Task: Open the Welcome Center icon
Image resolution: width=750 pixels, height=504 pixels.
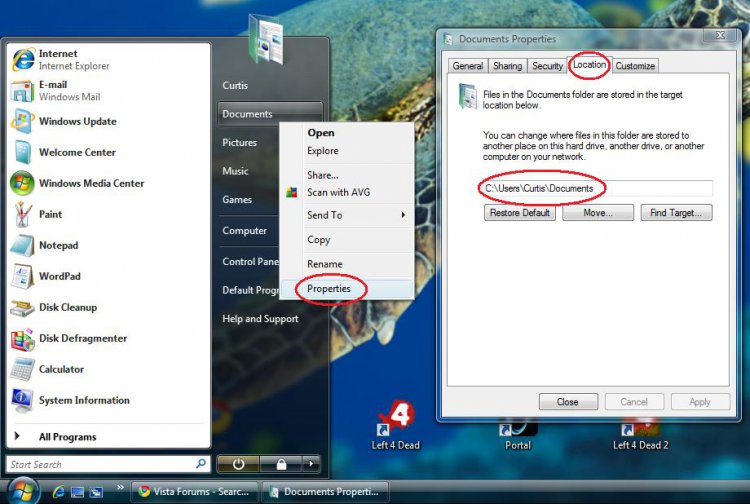Action: point(22,152)
